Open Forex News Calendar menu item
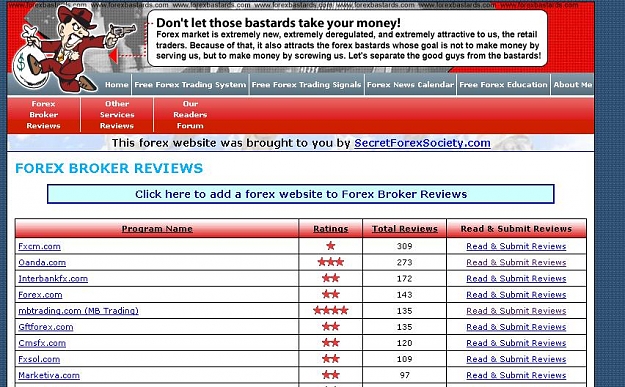The width and height of the screenshot is (625, 387). 410,84
